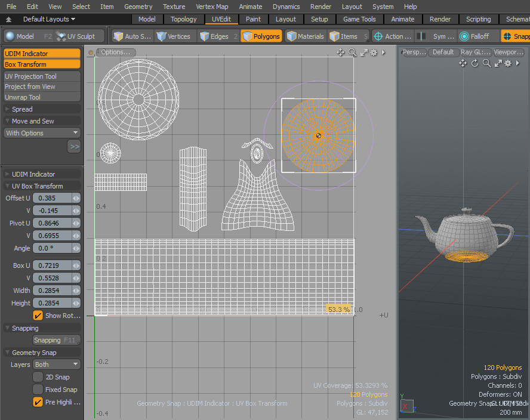The width and height of the screenshot is (530, 420).
Task: Click the Offset U value slider arrows
Action: coord(76,198)
